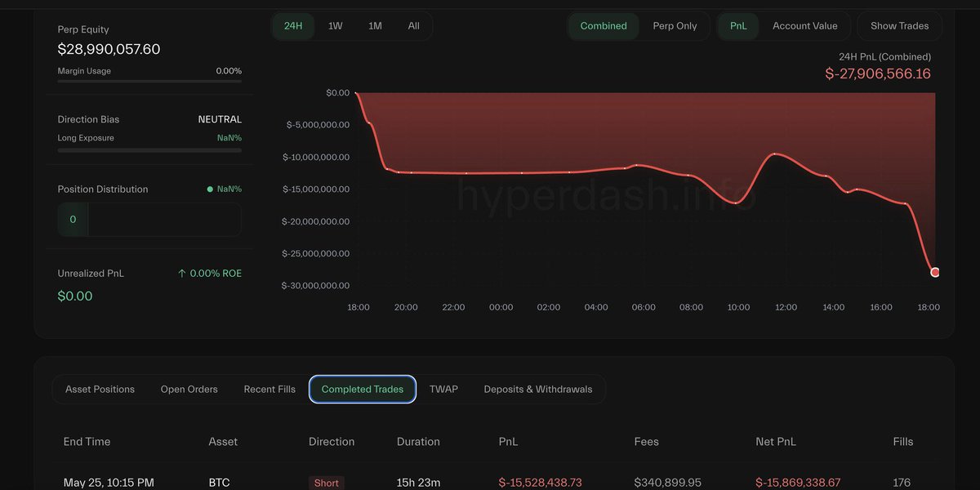
Task: Click the $-20,000,000.00 y-axis label
Action: [x=318, y=221]
